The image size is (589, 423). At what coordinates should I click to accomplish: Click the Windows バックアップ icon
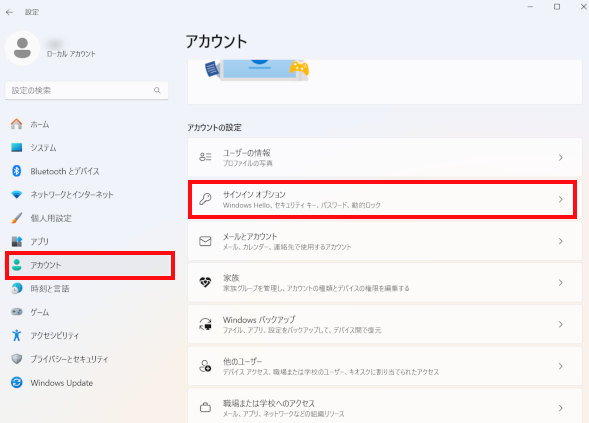coord(205,324)
